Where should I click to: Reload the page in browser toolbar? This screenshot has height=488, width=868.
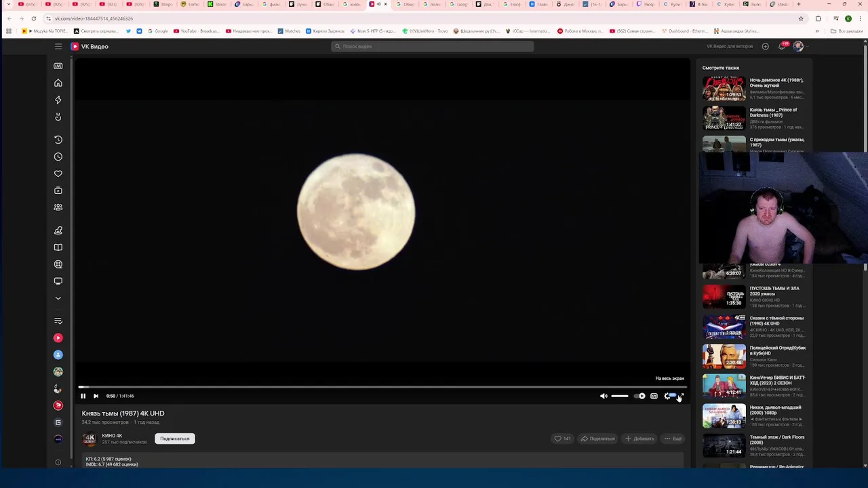click(33, 18)
